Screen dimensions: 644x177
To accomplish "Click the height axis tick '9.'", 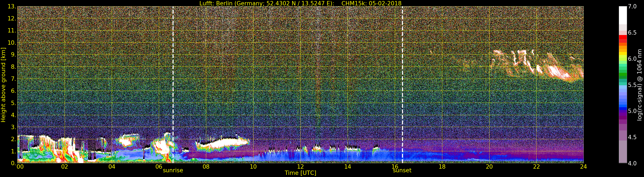I will click(13, 55).
